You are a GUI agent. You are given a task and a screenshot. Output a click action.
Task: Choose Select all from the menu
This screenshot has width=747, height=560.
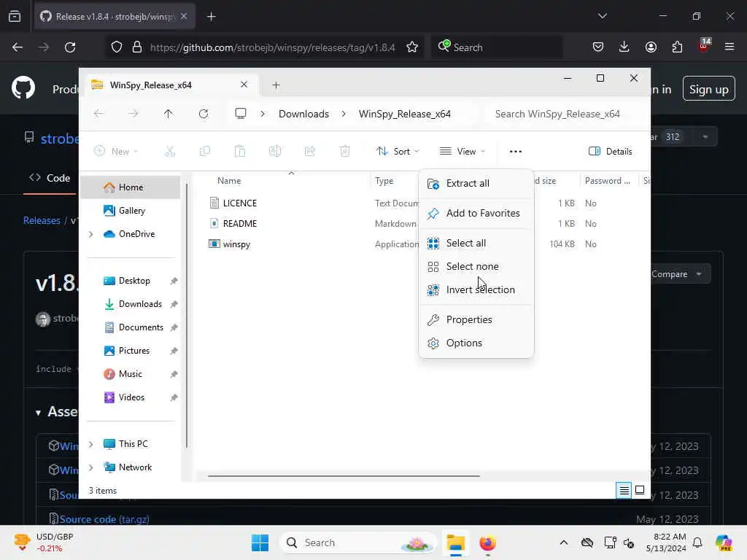coord(476,244)
